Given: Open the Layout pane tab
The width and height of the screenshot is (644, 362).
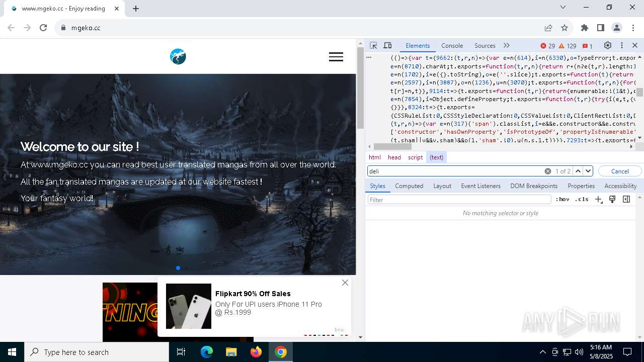Looking at the screenshot, I should (x=442, y=186).
